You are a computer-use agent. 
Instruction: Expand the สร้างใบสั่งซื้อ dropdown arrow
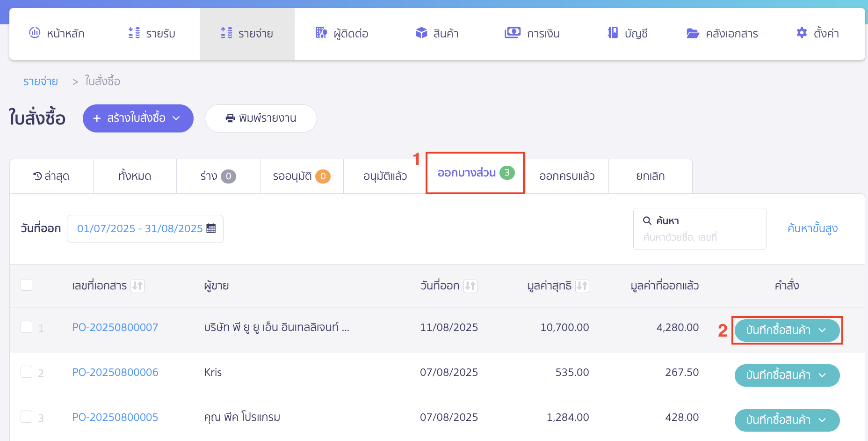[177, 118]
